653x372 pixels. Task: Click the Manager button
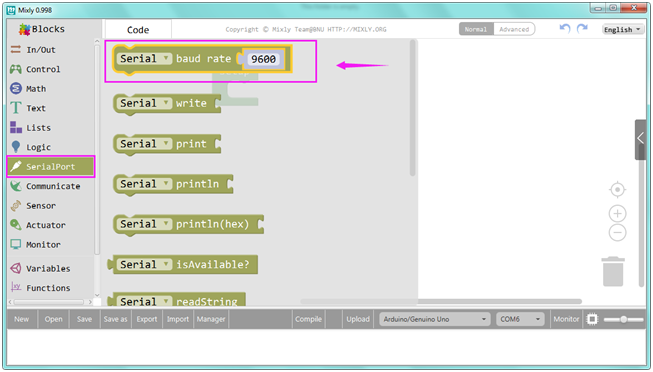[x=211, y=320]
